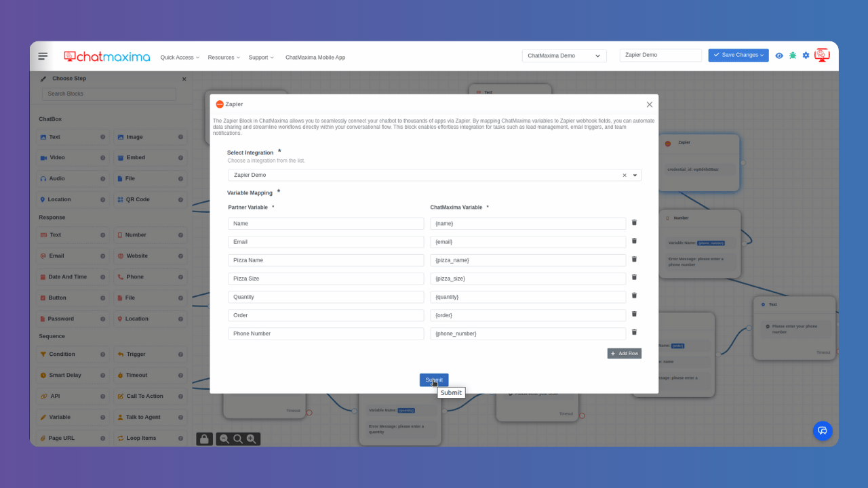
Task: Delete the Quantity mapping row
Action: tap(634, 296)
